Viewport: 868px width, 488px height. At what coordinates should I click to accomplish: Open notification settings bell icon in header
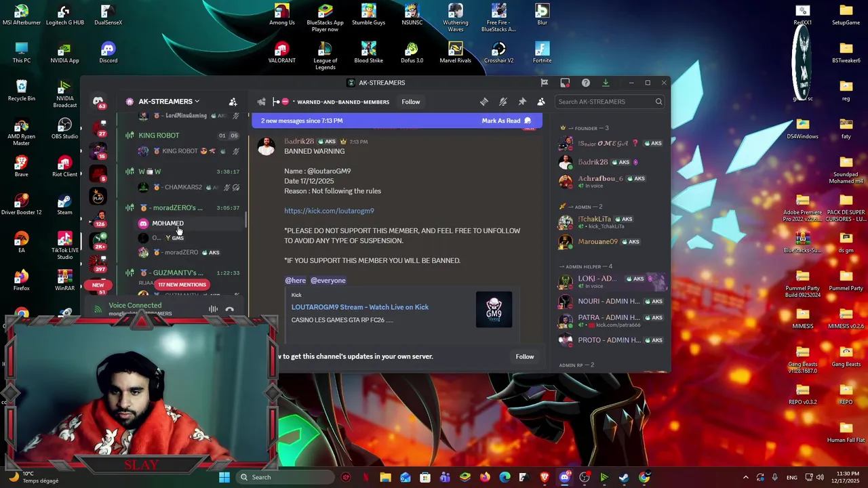(x=502, y=102)
